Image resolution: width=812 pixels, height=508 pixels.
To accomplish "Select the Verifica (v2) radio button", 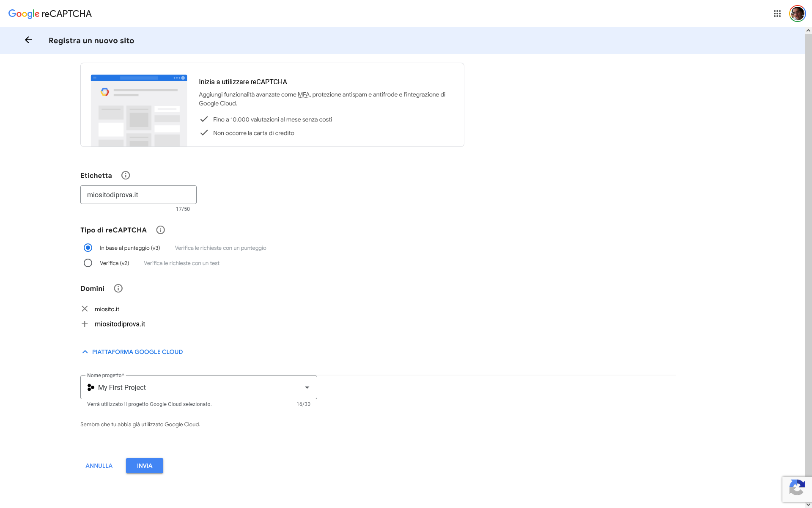I will (x=88, y=263).
